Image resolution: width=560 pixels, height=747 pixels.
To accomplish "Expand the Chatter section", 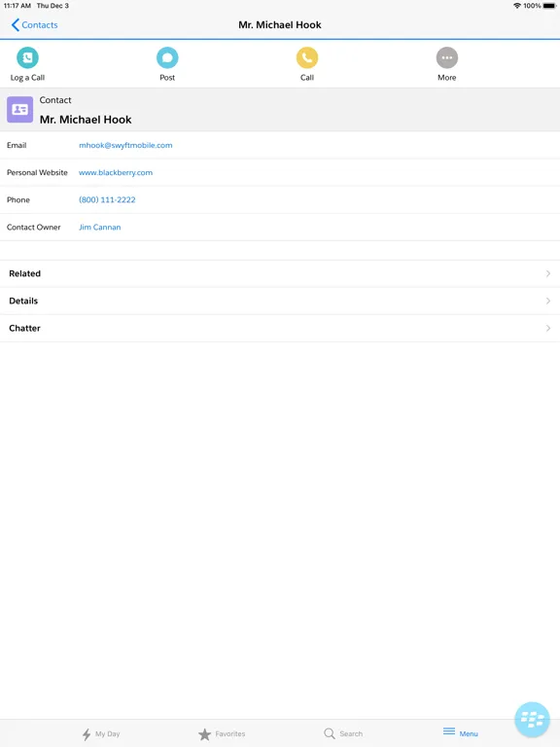I will tap(280, 328).
